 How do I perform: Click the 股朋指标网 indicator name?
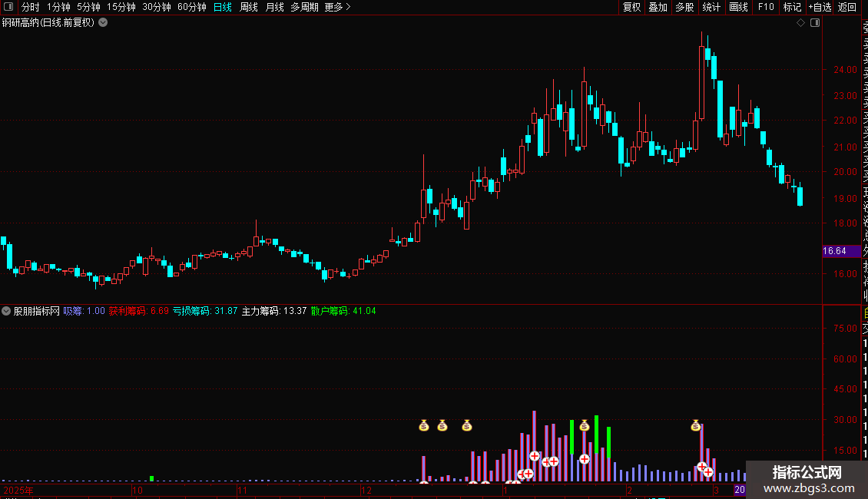[37, 311]
